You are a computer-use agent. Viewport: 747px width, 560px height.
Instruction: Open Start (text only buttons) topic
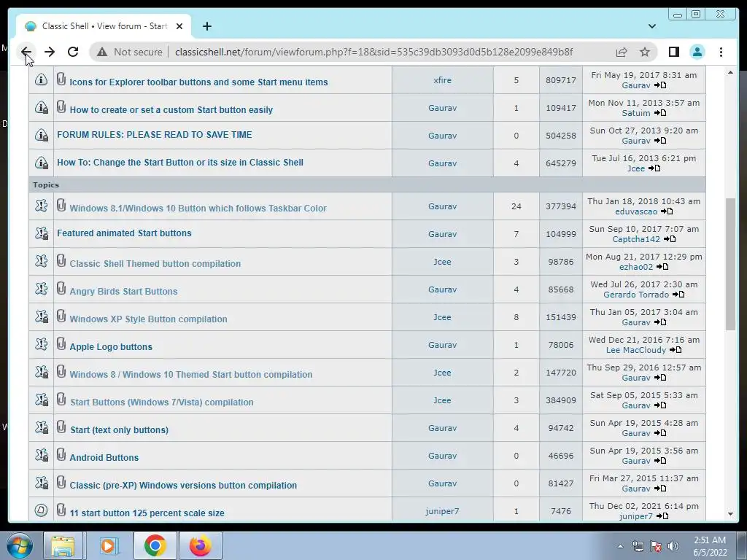[x=119, y=429]
